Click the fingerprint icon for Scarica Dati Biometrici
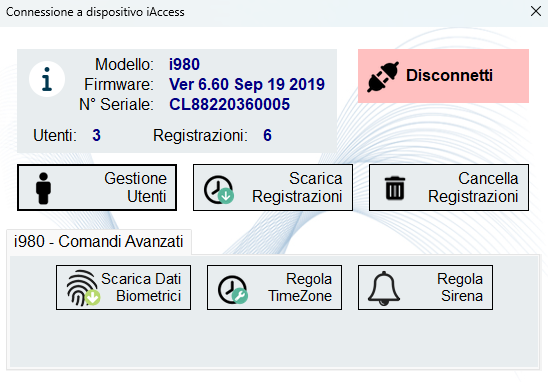The height and width of the screenshot is (382, 548). pos(83,288)
